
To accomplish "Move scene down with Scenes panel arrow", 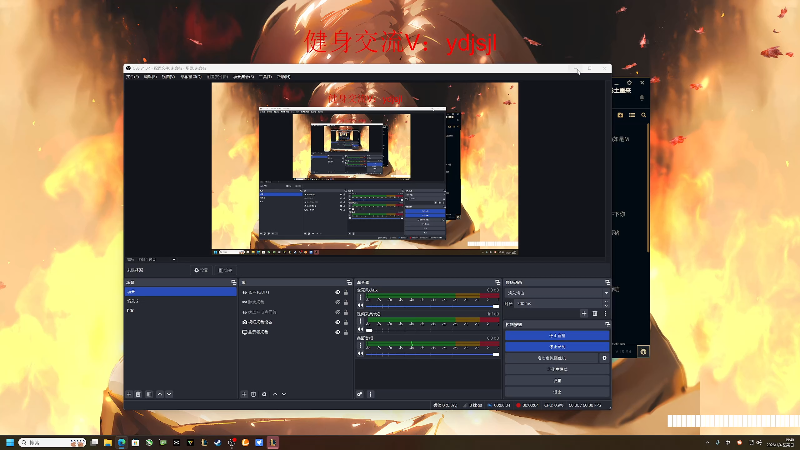I will click(x=169, y=394).
